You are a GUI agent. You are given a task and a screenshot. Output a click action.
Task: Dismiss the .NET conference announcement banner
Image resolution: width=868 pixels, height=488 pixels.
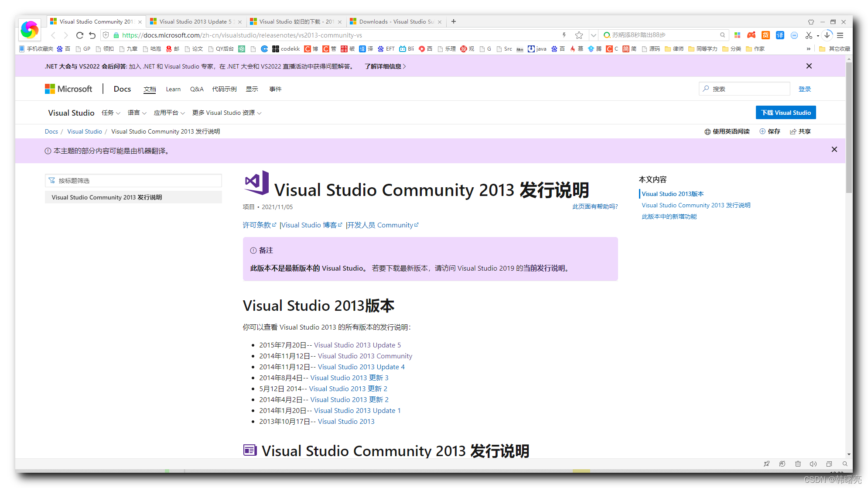click(809, 66)
